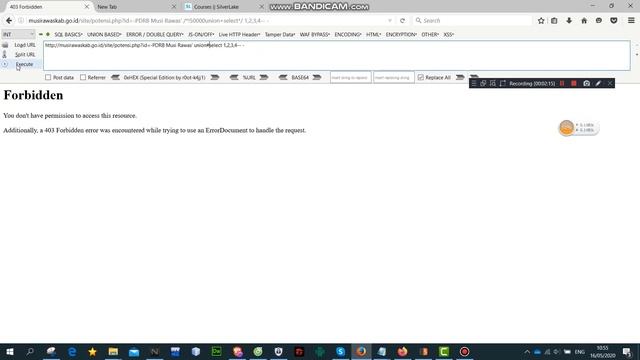Open the INT dropdown in HackBar

(x=18, y=34)
